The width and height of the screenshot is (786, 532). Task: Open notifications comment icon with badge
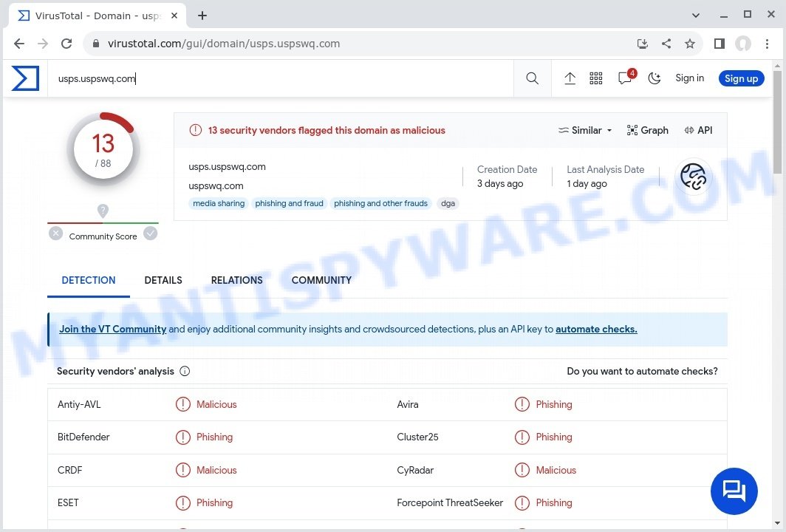pyautogui.click(x=626, y=78)
